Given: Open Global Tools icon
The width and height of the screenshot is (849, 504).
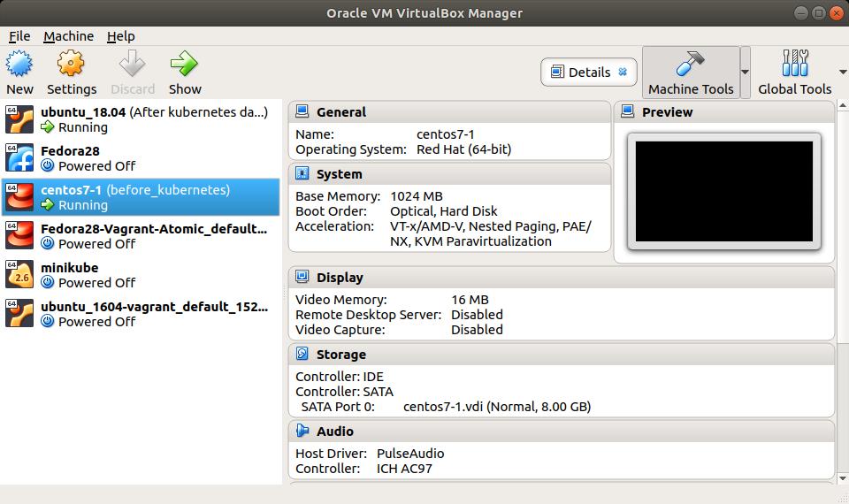Looking at the screenshot, I should (795, 63).
